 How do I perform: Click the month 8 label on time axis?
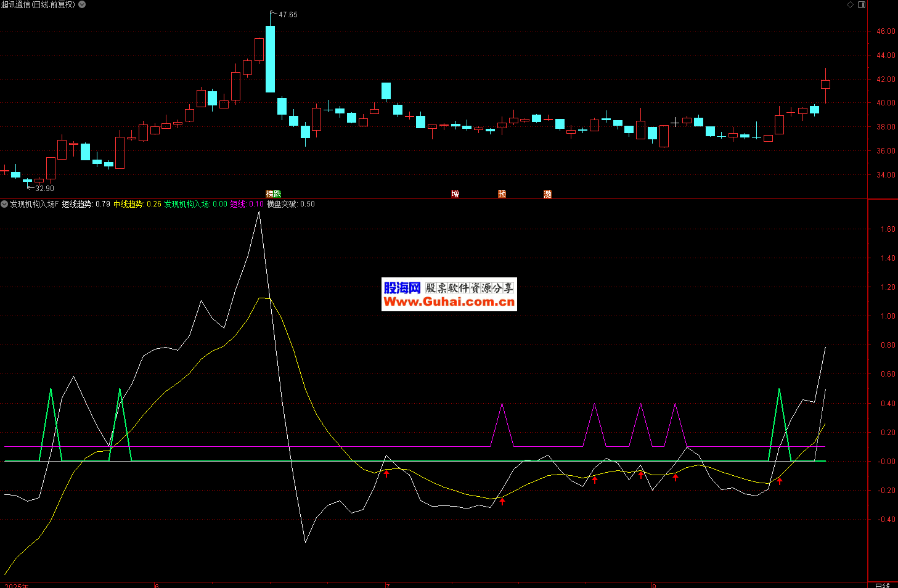pos(655,585)
